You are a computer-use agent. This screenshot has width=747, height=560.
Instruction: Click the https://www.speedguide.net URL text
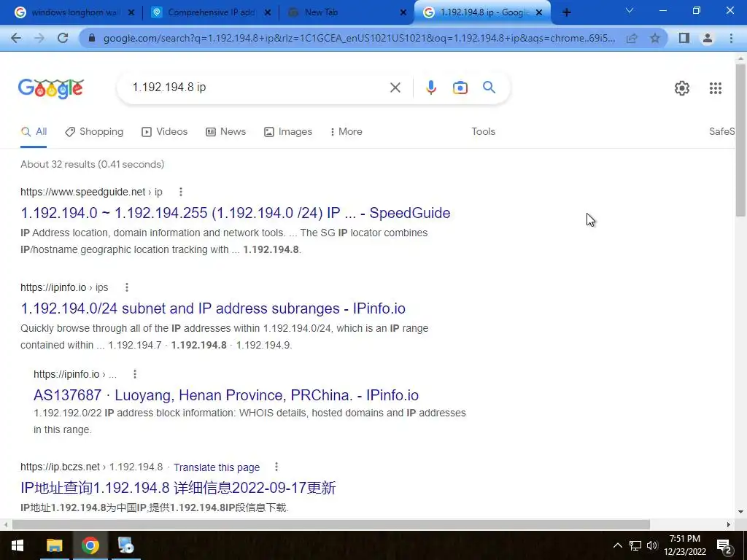[x=83, y=192]
